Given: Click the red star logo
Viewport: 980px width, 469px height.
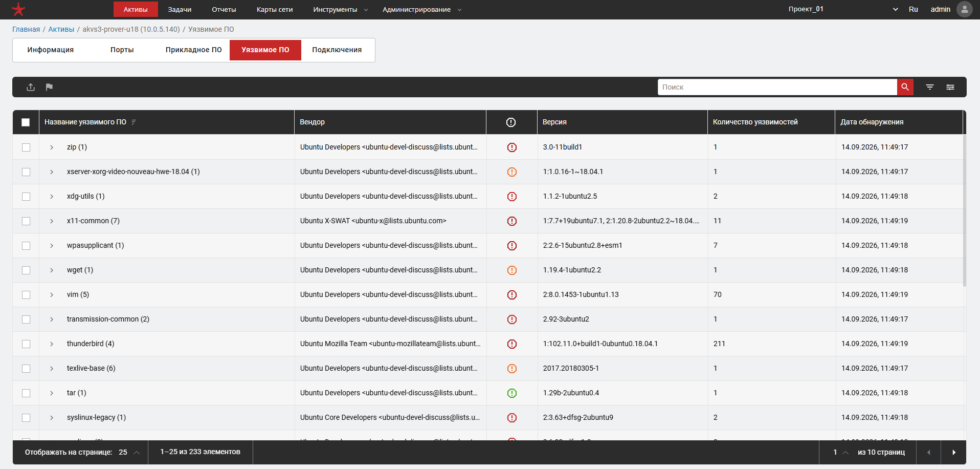Looking at the screenshot, I should pos(18,9).
